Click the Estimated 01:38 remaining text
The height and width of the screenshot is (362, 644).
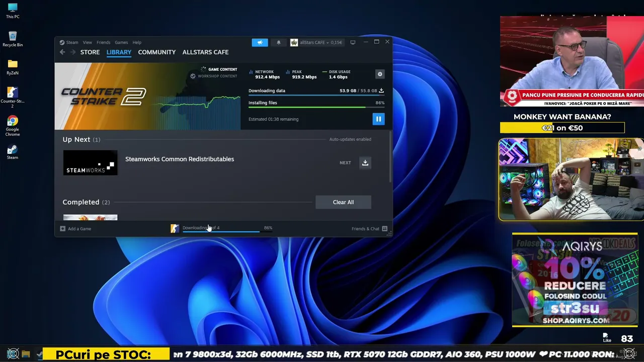point(273,119)
